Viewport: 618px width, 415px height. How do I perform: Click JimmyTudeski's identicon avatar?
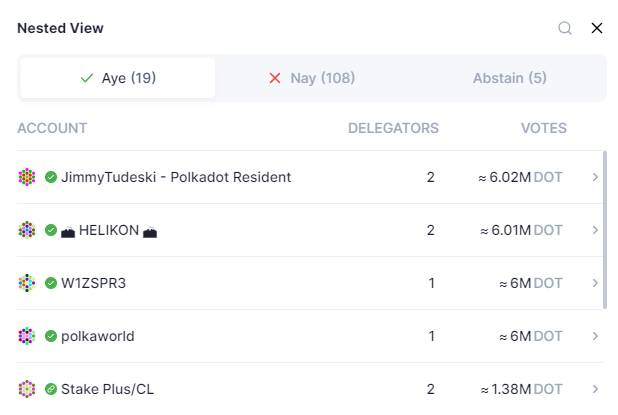(x=27, y=177)
